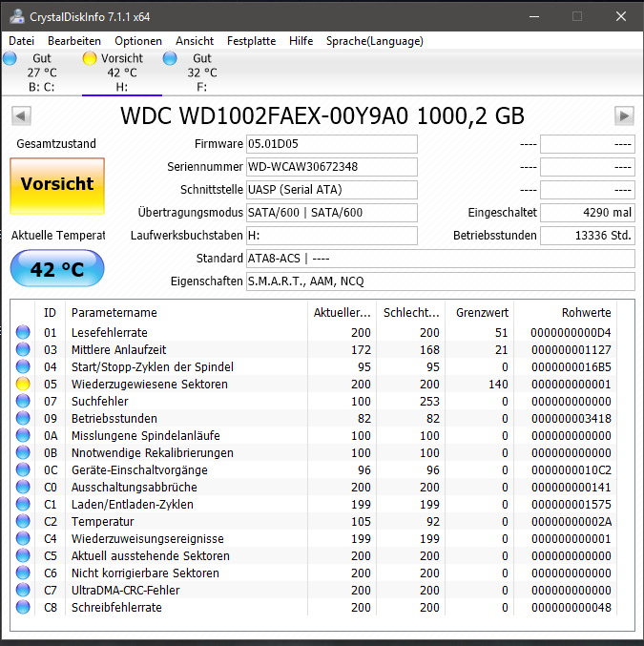644x646 pixels.
Task: Open the Hilfe menu
Action: 301,41
